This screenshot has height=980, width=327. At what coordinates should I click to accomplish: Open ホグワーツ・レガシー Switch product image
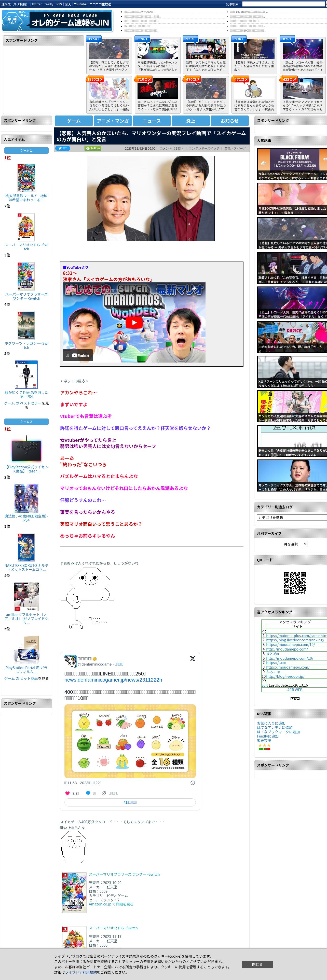click(x=26, y=325)
